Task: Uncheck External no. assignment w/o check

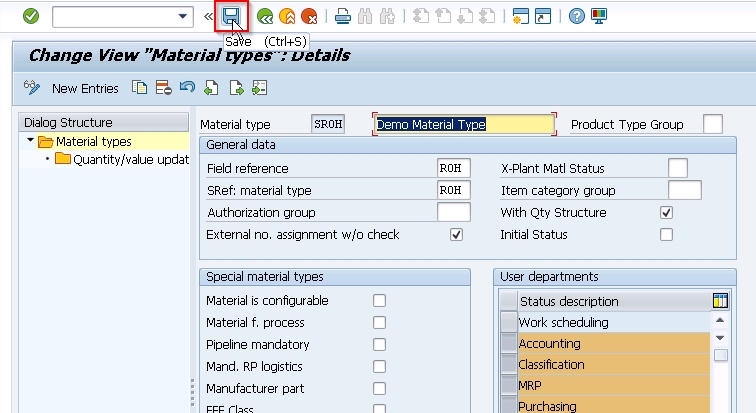Action: [457, 235]
